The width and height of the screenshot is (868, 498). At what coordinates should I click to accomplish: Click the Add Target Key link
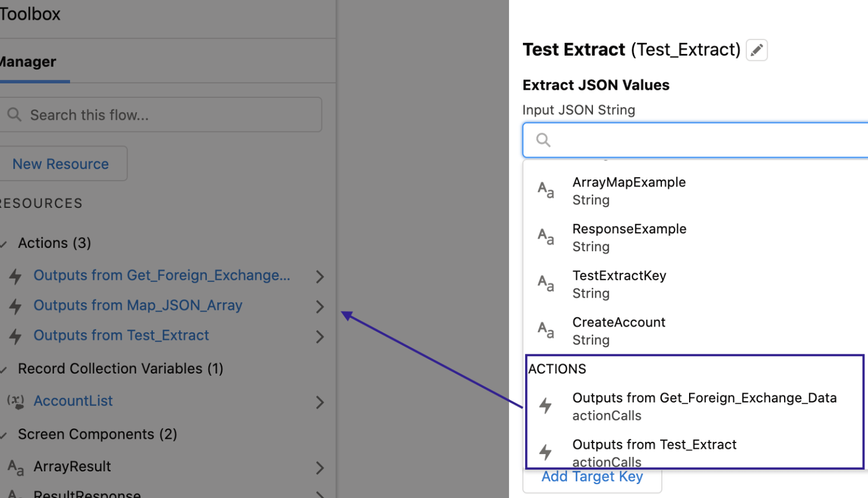click(x=592, y=476)
